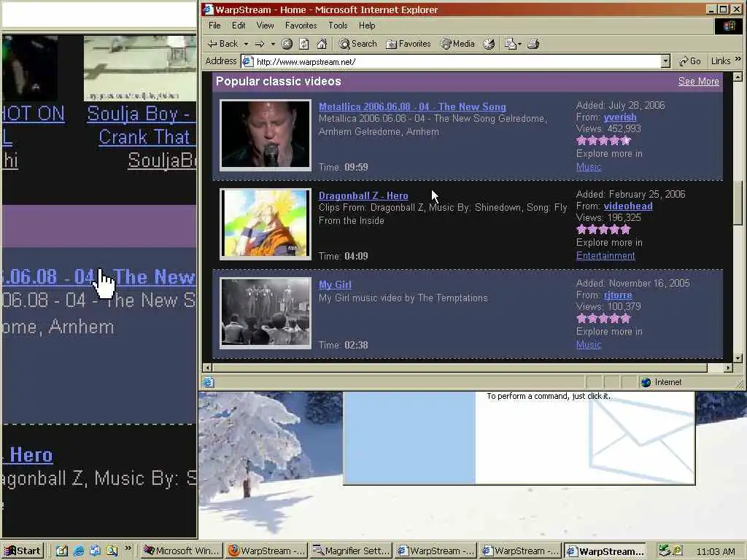Open the Windows Start menu

point(23,551)
